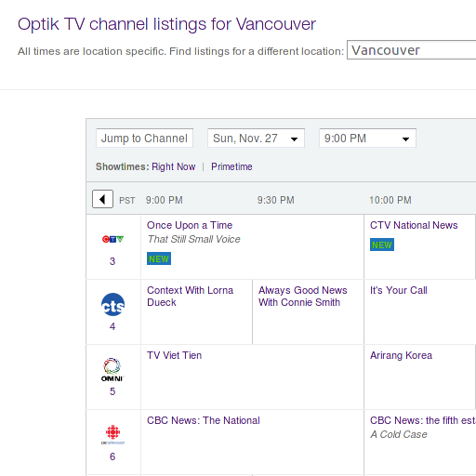476x476 pixels.
Task: Open CTV National News listing
Action: [x=414, y=225]
